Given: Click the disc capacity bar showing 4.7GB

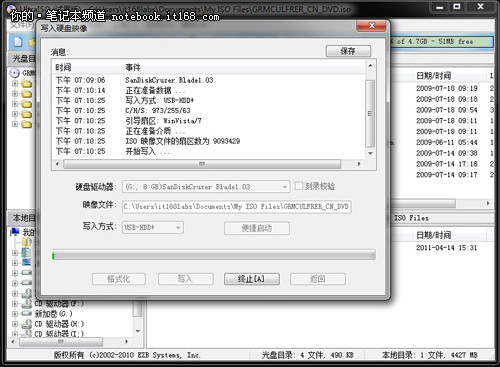Looking at the screenshot, I should [442, 42].
